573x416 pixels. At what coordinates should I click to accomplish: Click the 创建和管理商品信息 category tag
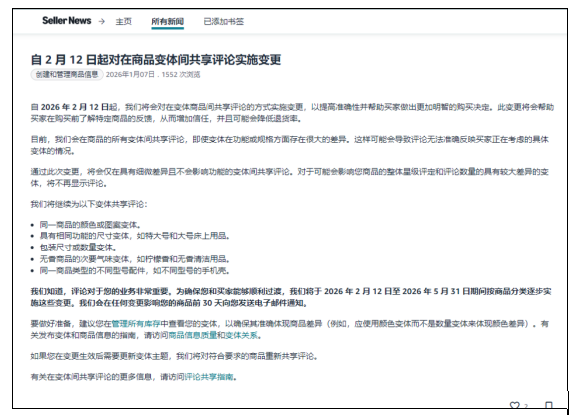pos(67,75)
